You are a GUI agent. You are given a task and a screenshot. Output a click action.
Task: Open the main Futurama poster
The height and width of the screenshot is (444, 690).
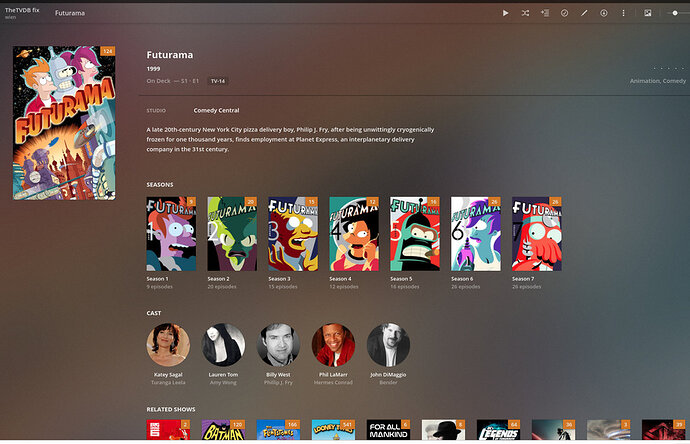point(64,123)
